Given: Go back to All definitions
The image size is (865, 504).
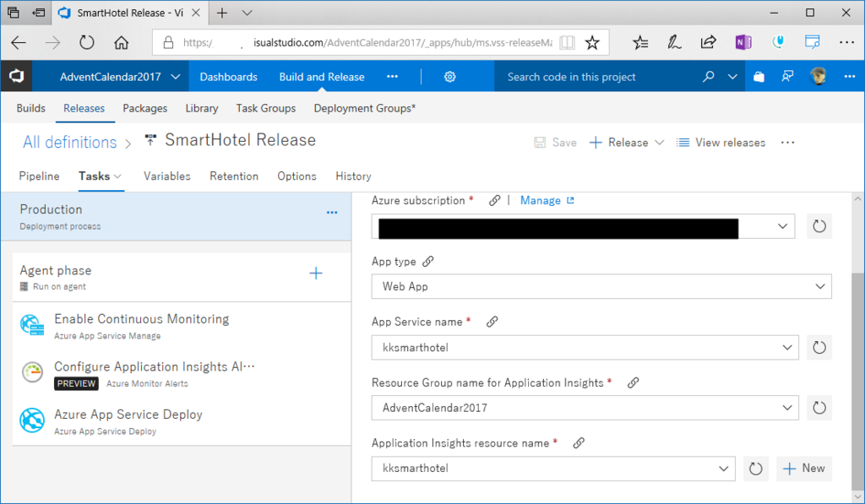Looking at the screenshot, I should (x=70, y=143).
